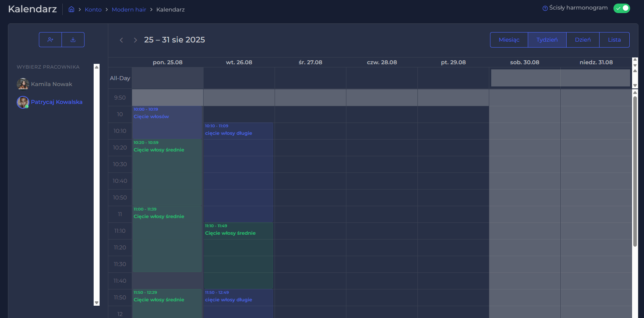Viewport: 644px width, 318px height.
Task: Open 10:20 - 10:59 Cięcie włosy średnie appointment
Action: click(167, 172)
